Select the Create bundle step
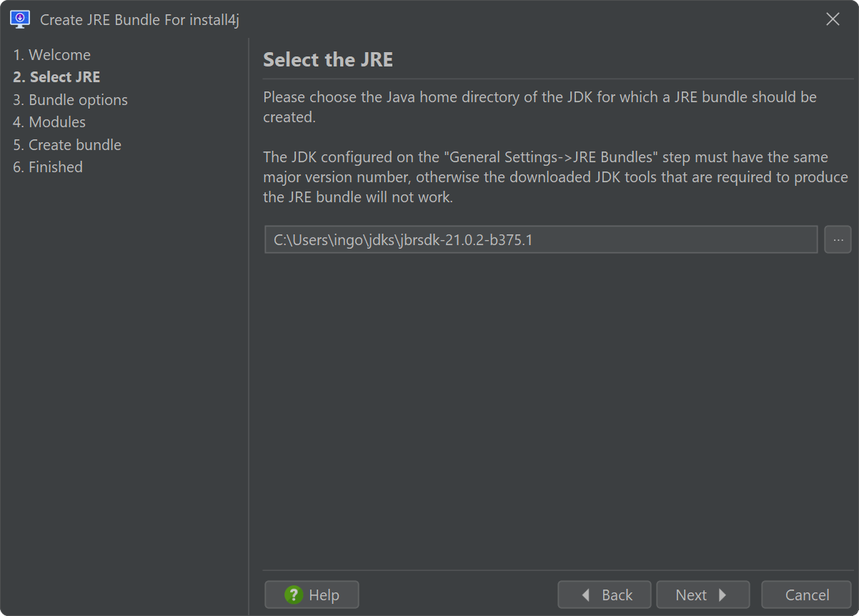859x616 pixels. (67, 145)
